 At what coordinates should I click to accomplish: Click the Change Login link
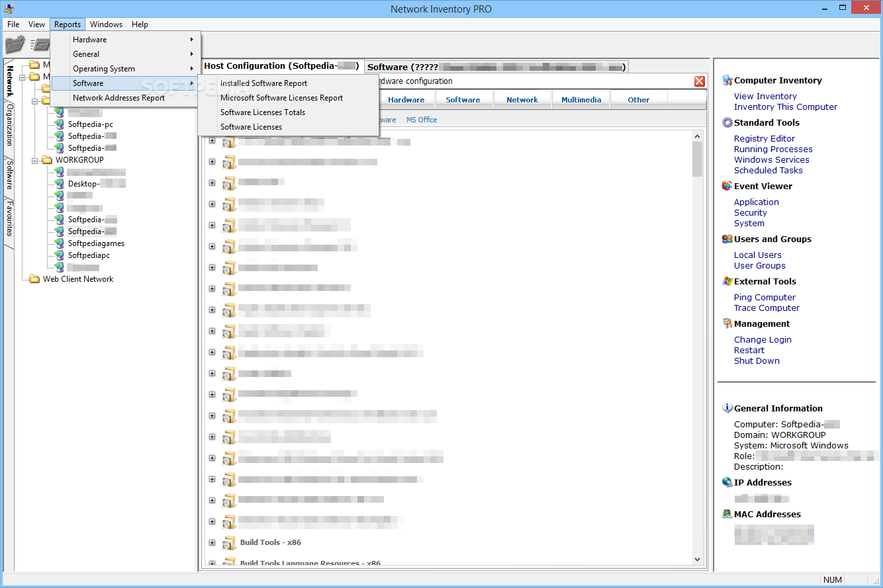(763, 340)
